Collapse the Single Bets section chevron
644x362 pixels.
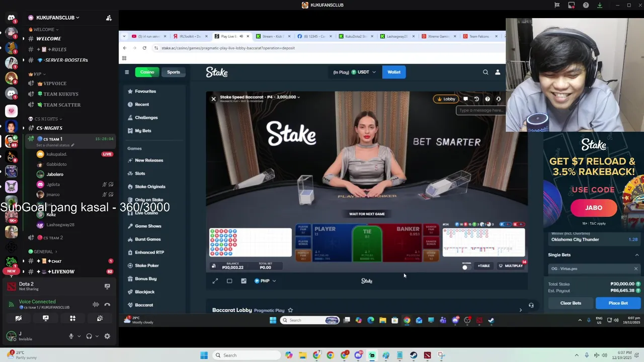coord(637,255)
